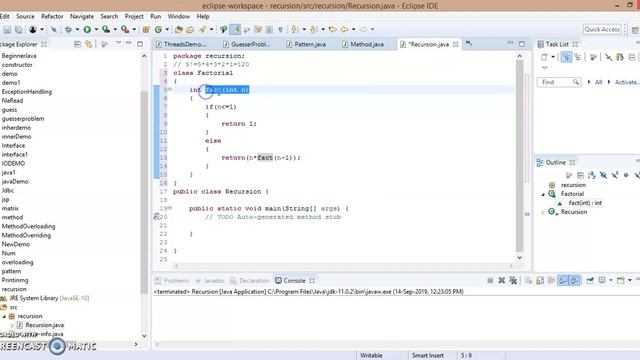Toggle Show Console on Standard Error
The image size is (640, 360).
point(574,280)
